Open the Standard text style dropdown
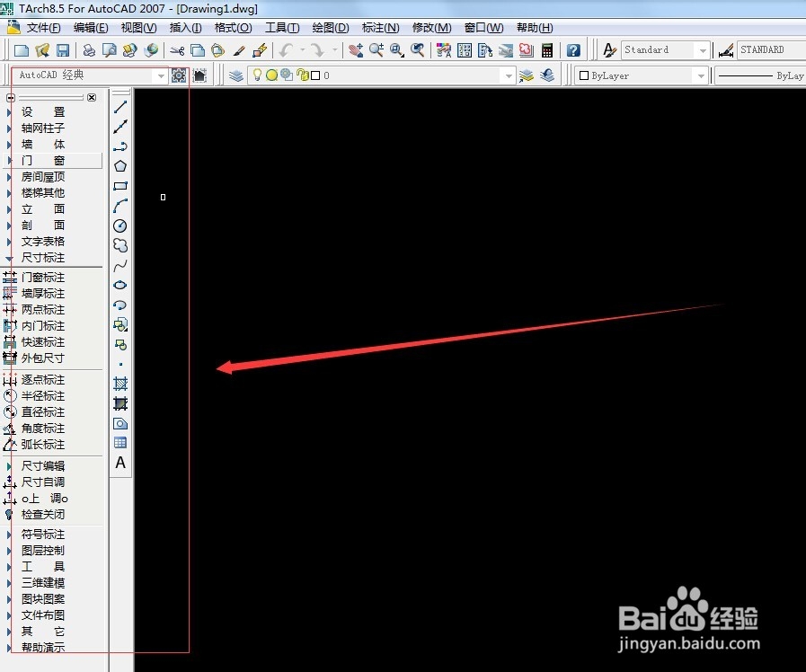806x672 pixels. click(x=703, y=50)
